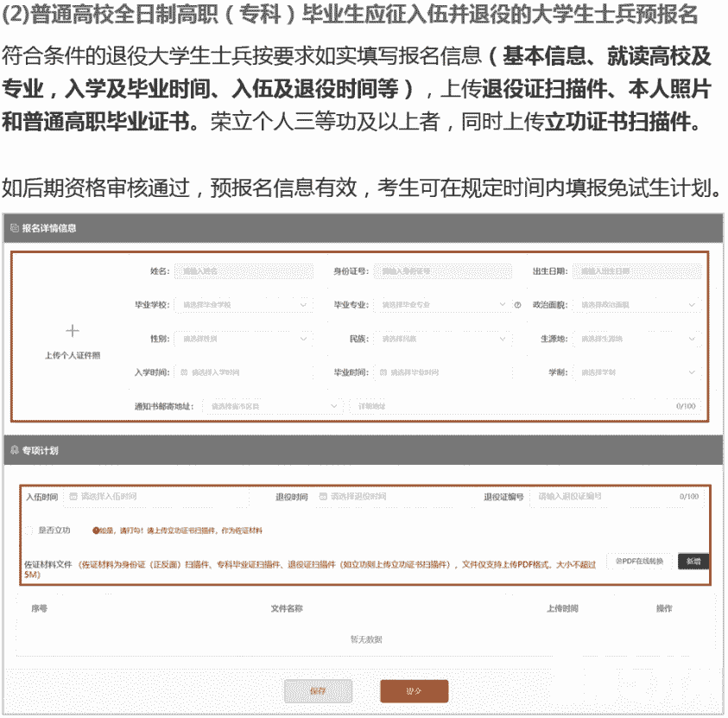Focus the 退役证编号 input field
This screenshot has width=728, height=718.
pyautogui.click(x=605, y=497)
